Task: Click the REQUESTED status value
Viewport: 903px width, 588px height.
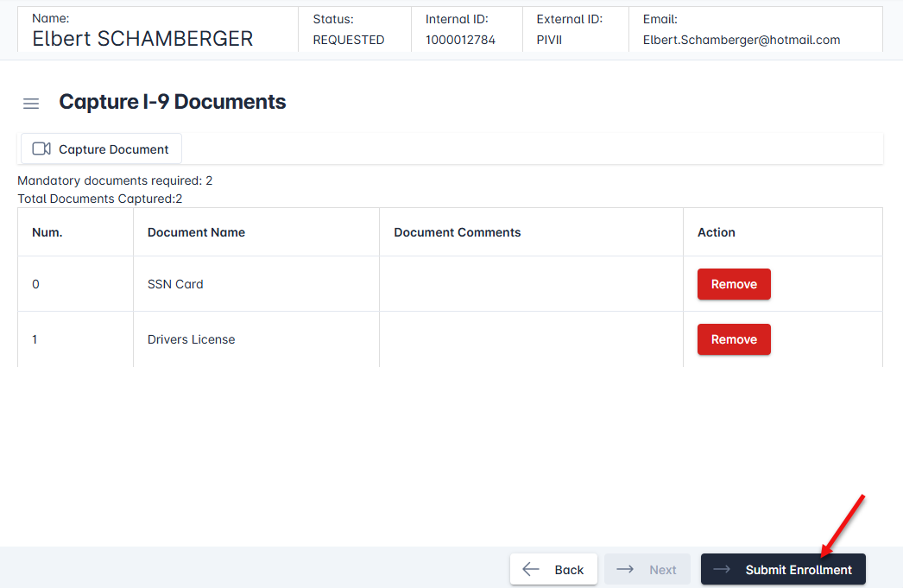Action: click(348, 40)
